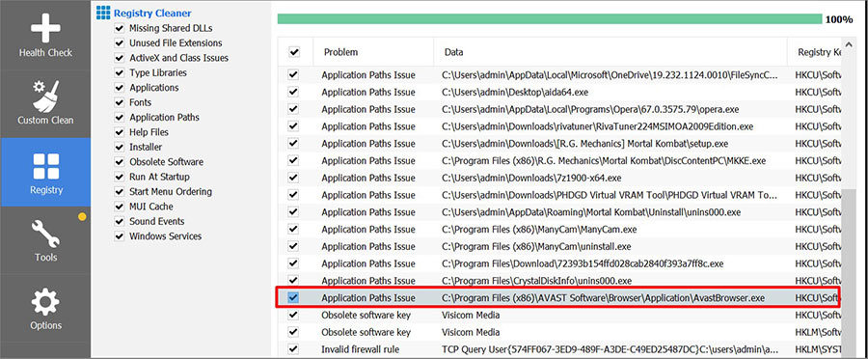
Task: Toggle Run At Startup checkbox
Action: point(119,177)
